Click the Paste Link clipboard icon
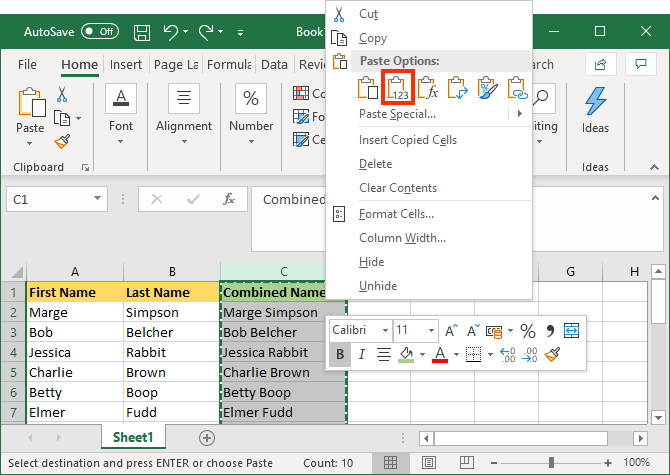Viewport: 670px width, 475px height. [x=517, y=88]
